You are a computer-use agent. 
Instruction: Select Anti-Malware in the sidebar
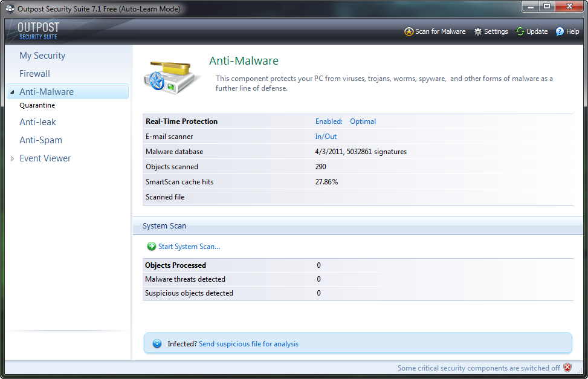68,91
